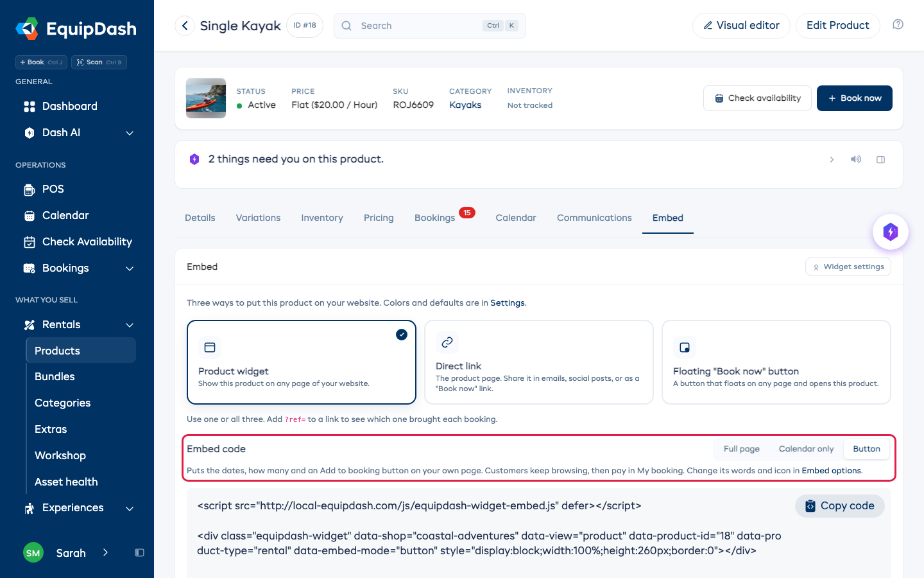924x578 pixels.
Task: Select the Floating "Book now" button option
Action: 776,362
